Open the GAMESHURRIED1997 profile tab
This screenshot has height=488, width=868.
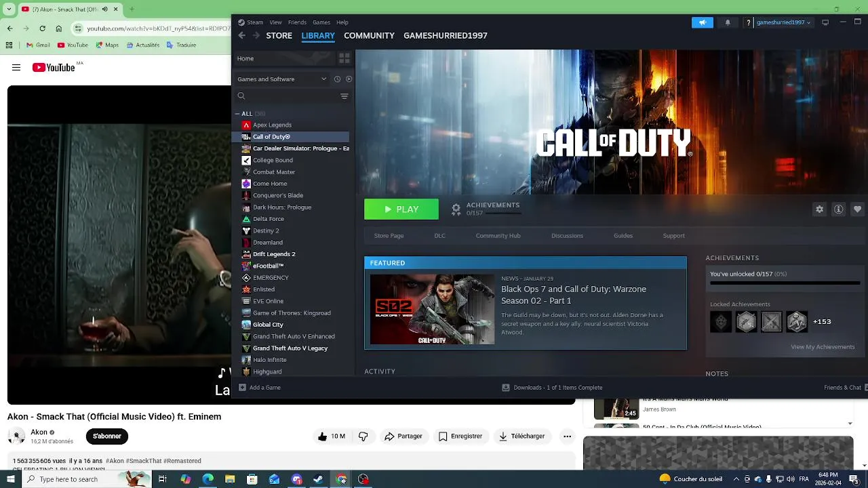click(x=446, y=35)
